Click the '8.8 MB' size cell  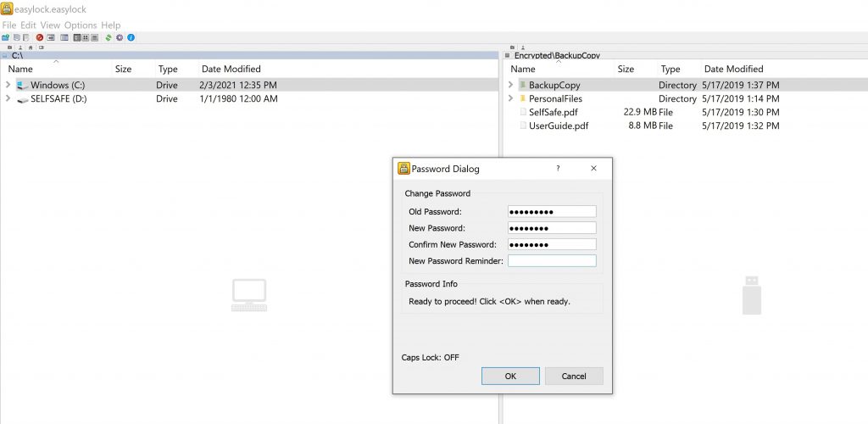point(643,126)
